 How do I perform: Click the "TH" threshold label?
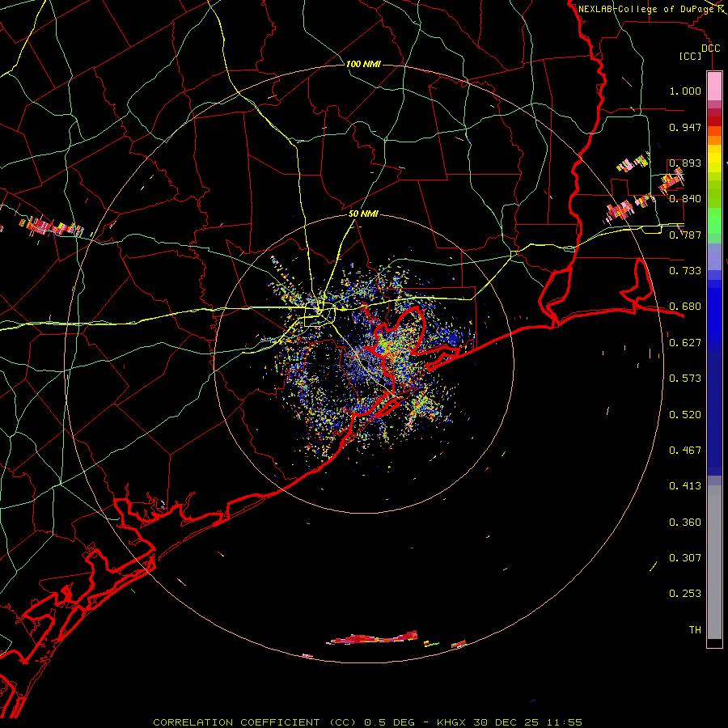pyautogui.click(x=695, y=630)
